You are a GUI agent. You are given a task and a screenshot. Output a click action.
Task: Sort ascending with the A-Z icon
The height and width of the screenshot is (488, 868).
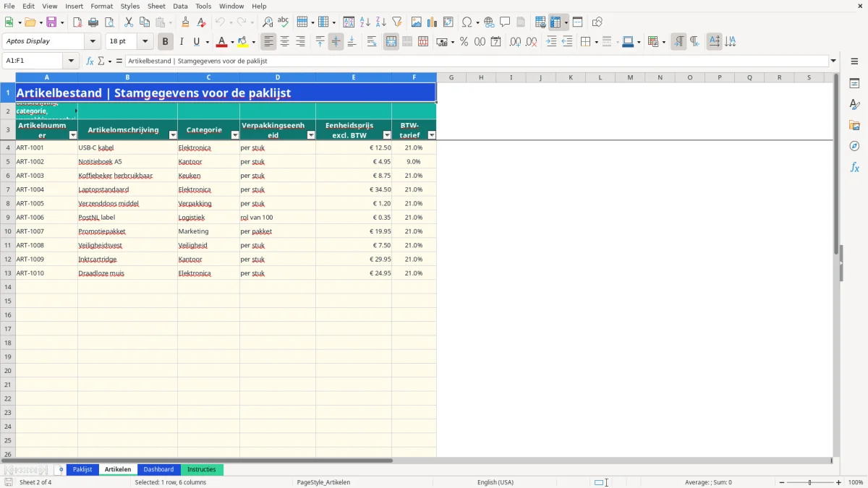365,22
